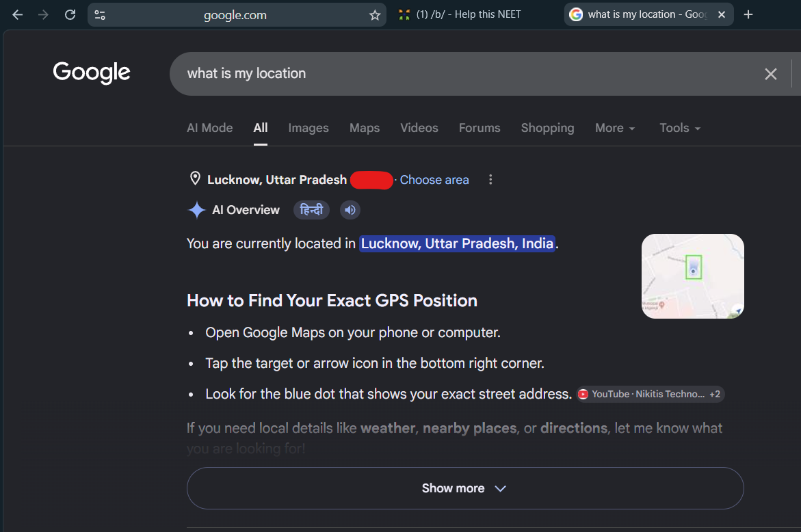The width and height of the screenshot is (801, 532).
Task: Select the 'what is my location' Google tab
Action: pyautogui.click(x=648, y=14)
